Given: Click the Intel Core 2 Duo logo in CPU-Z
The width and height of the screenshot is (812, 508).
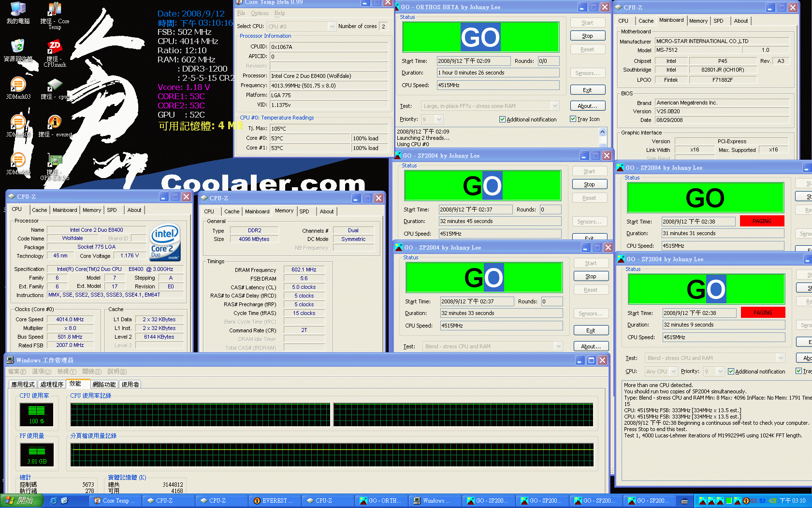Looking at the screenshot, I should pyautogui.click(x=165, y=241).
